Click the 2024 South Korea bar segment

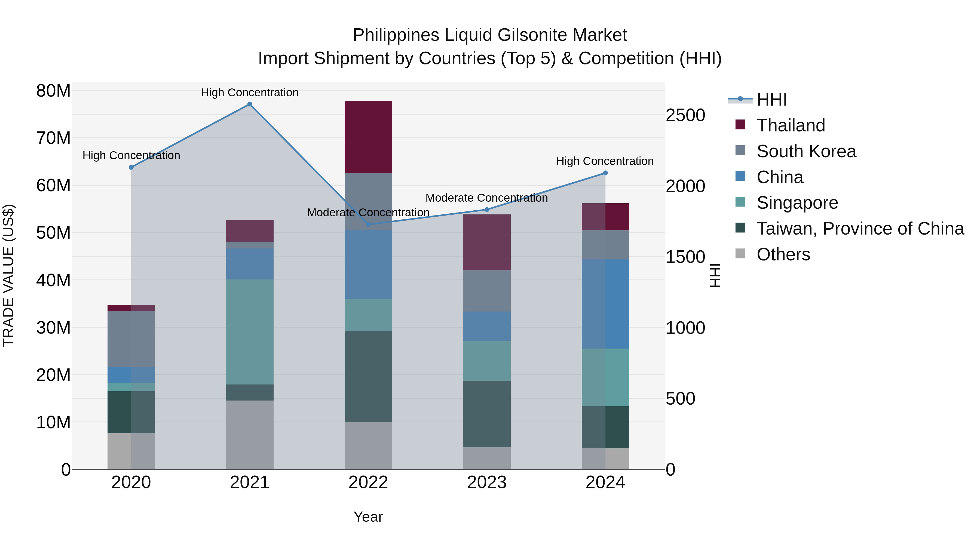click(x=605, y=245)
